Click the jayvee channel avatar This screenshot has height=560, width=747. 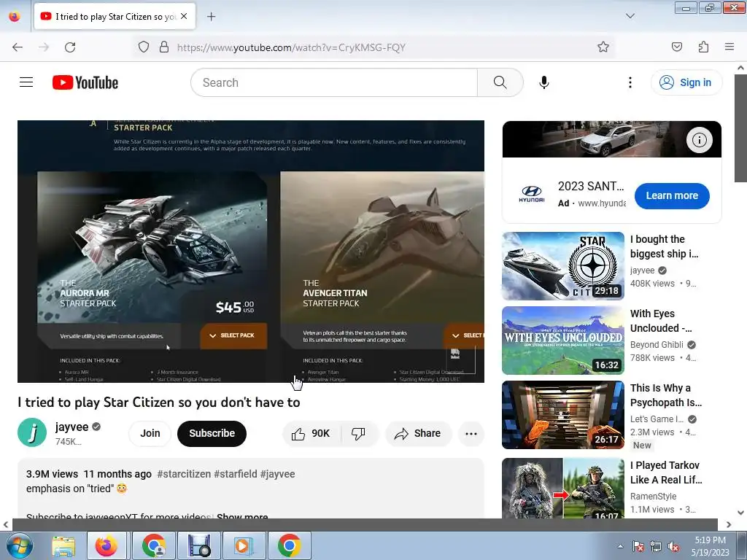32,433
